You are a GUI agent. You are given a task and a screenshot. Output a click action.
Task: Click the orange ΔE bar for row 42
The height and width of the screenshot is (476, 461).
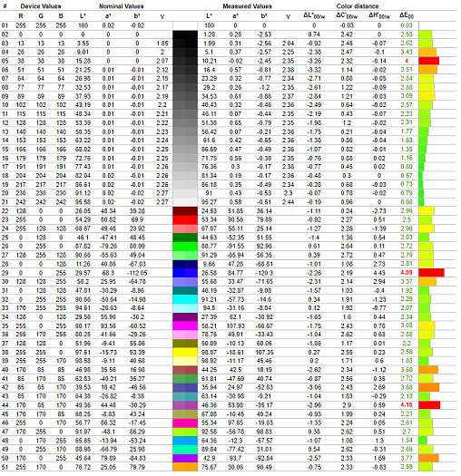[429, 387]
